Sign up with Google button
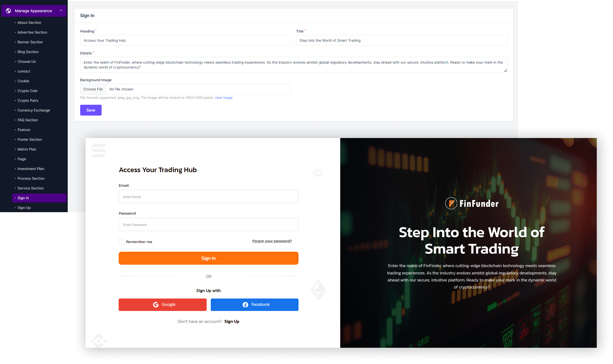The width and height of the screenshot is (613, 364). (163, 305)
